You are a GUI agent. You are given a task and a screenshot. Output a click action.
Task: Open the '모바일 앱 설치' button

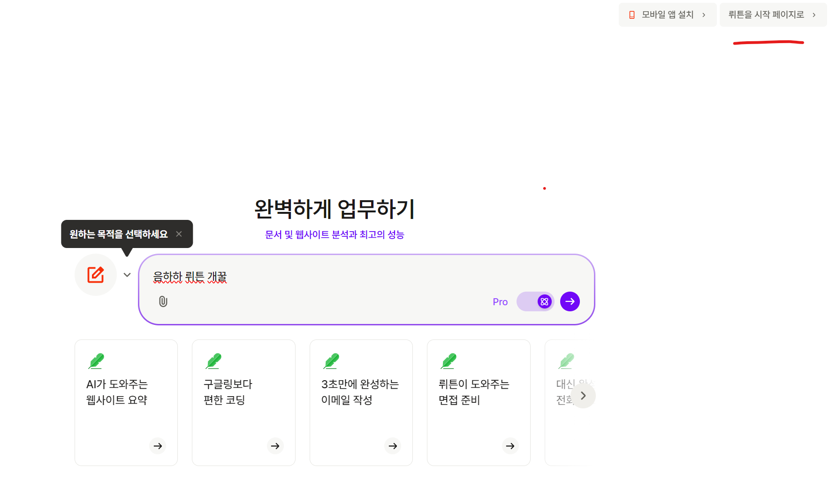coord(667,15)
